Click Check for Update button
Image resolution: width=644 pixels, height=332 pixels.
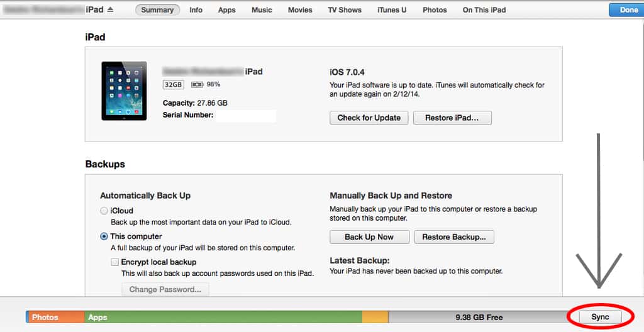pos(369,118)
